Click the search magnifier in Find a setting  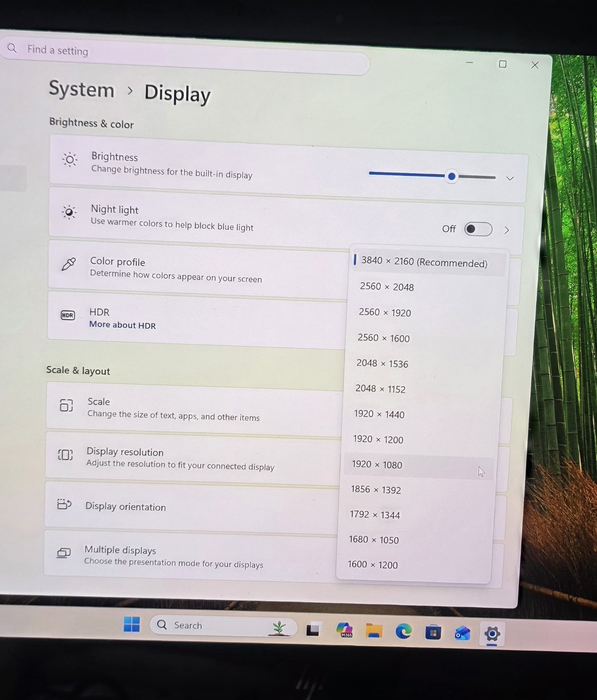pos(12,48)
